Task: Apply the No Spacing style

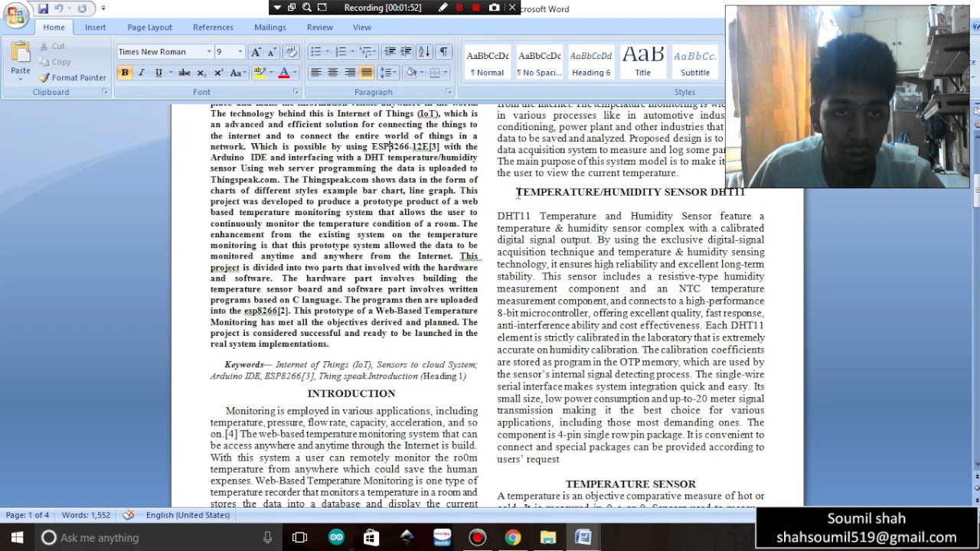Action: (539, 61)
